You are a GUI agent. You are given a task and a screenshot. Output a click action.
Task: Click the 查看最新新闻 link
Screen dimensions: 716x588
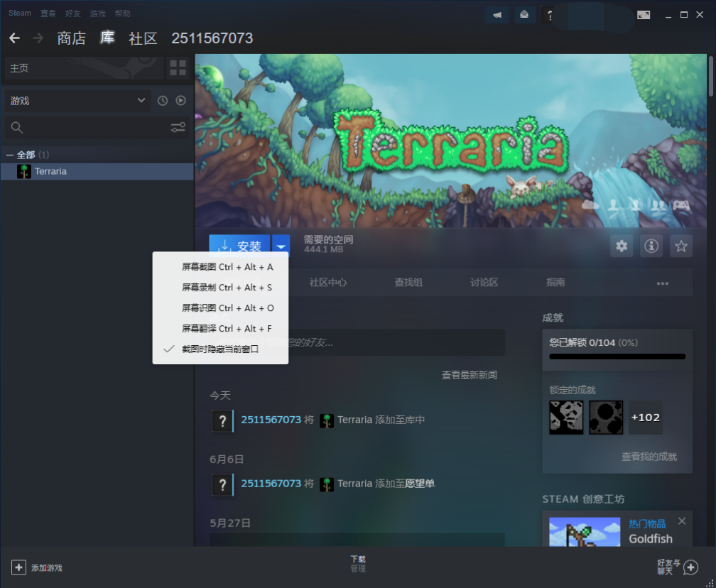point(470,375)
